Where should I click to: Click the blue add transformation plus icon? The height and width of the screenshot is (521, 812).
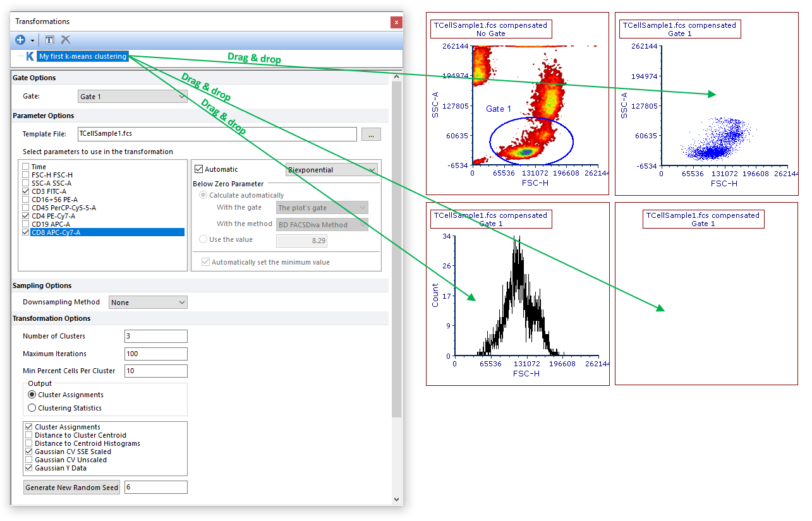(20, 40)
